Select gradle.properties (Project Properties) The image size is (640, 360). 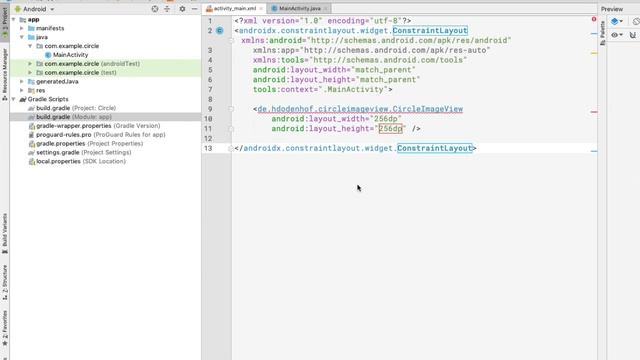click(89, 144)
